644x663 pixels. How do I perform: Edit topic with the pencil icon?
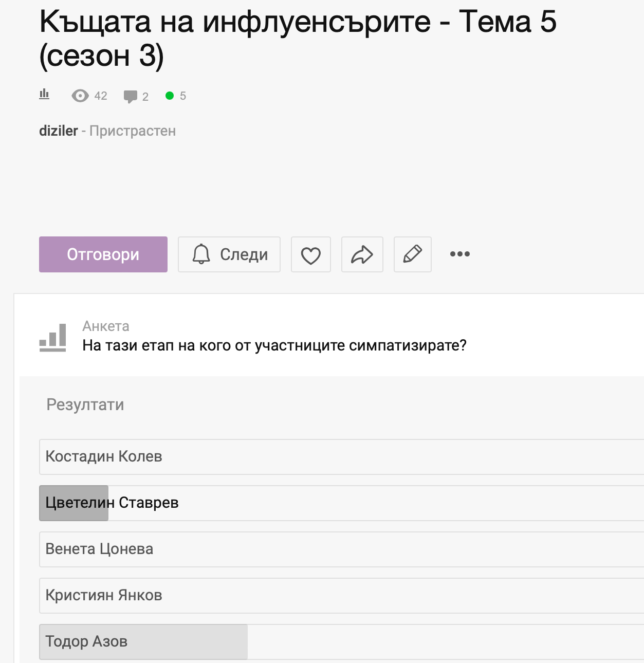412,254
